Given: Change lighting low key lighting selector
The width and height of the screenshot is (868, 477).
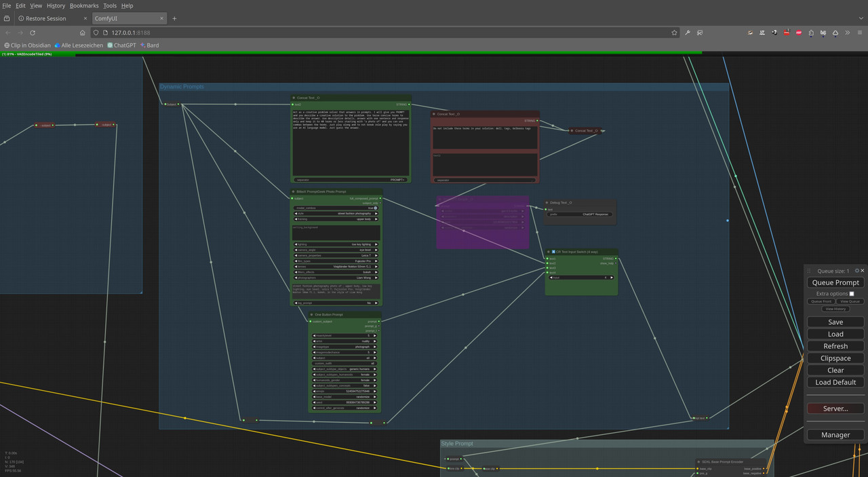Looking at the screenshot, I should tap(336, 244).
